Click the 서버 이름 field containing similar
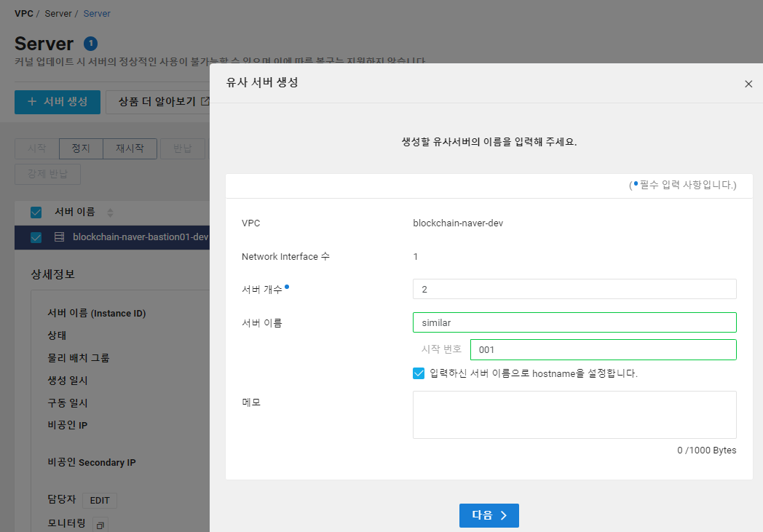The image size is (763, 532). tap(574, 322)
